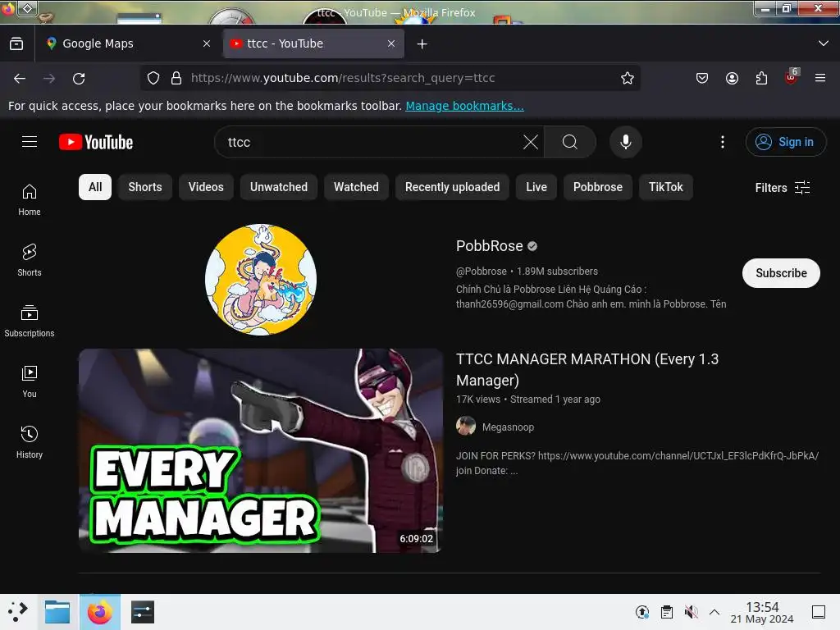This screenshot has height=630, width=840.
Task: Open Firefox View pinned icon
Action: coord(16,43)
